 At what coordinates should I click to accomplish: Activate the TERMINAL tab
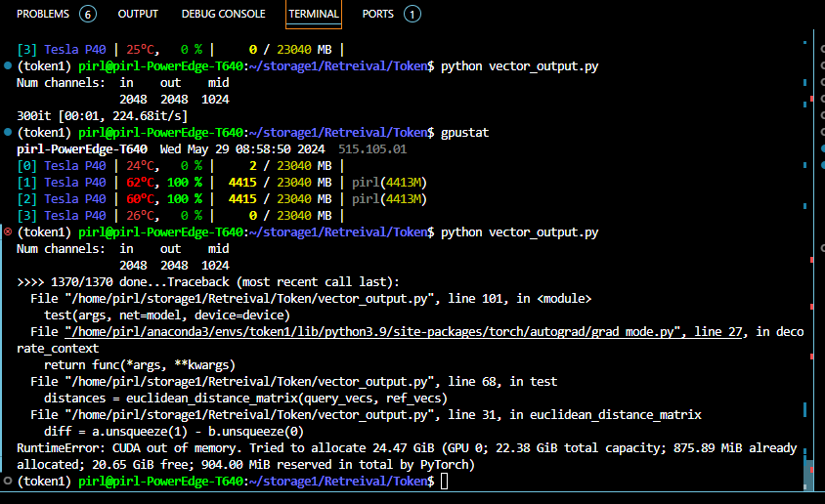coord(314,14)
